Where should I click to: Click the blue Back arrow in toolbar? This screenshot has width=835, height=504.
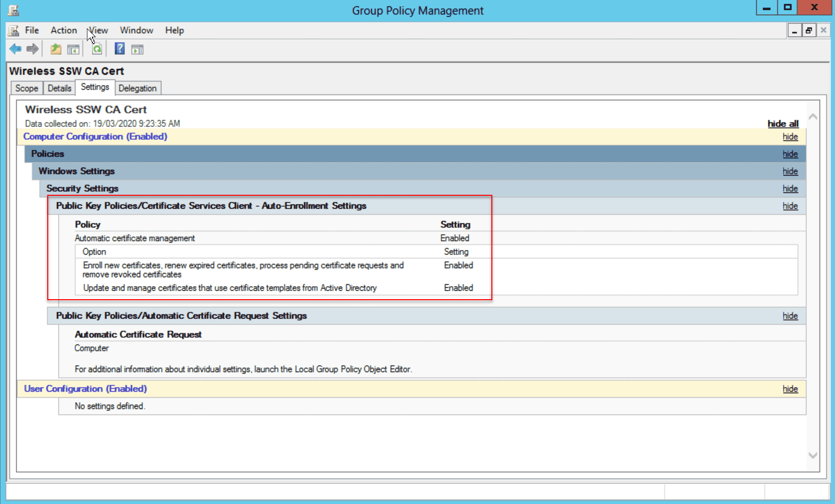15,49
